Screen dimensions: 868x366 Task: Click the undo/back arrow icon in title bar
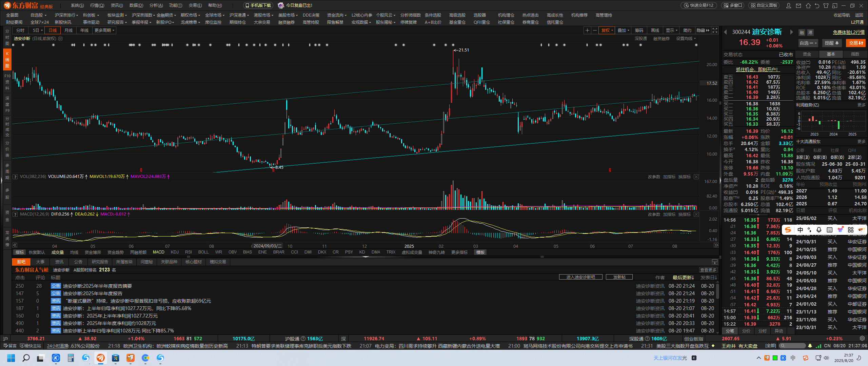tap(817, 5)
